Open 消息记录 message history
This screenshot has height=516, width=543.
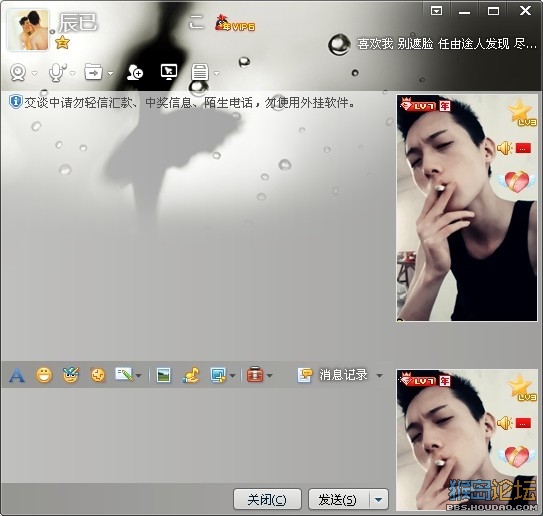[x=332, y=375]
